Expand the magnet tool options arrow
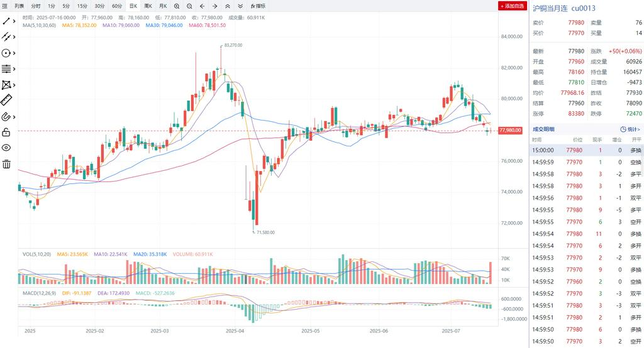Image resolution: width=644 pixels, height=348 pixels. click(14, 117)
